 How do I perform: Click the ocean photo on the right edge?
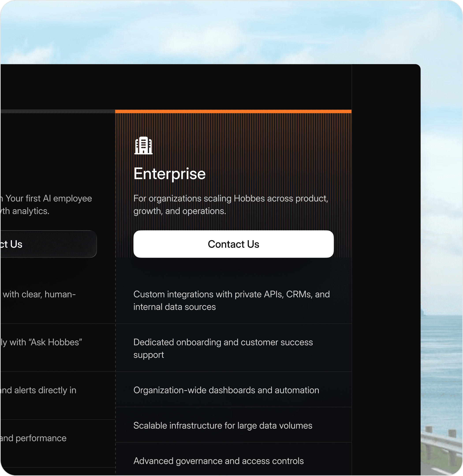click(441, 365)
